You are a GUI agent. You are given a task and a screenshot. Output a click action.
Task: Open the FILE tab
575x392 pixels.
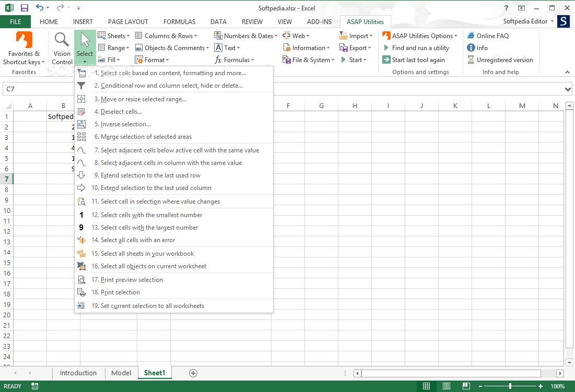click(x=15, y=21)
